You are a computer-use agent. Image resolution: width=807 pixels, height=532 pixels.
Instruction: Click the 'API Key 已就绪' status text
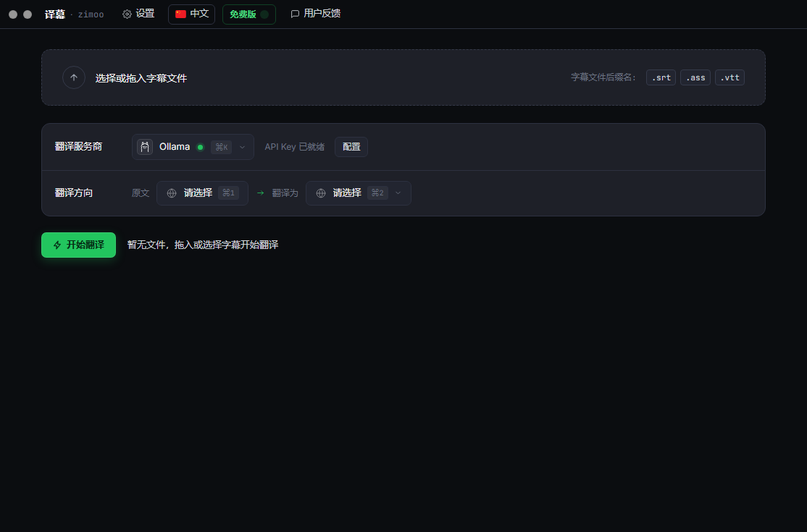click(x=294, y=147)
